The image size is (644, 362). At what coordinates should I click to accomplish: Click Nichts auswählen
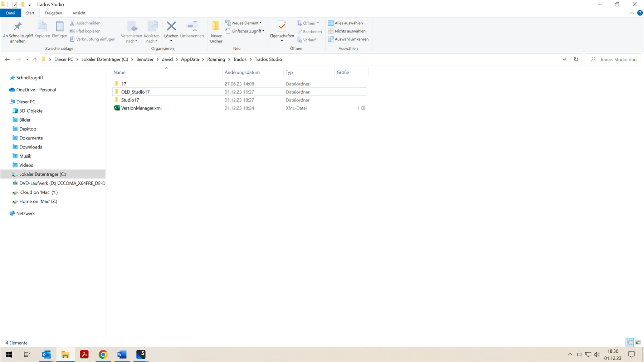click(x=347, y=31)
